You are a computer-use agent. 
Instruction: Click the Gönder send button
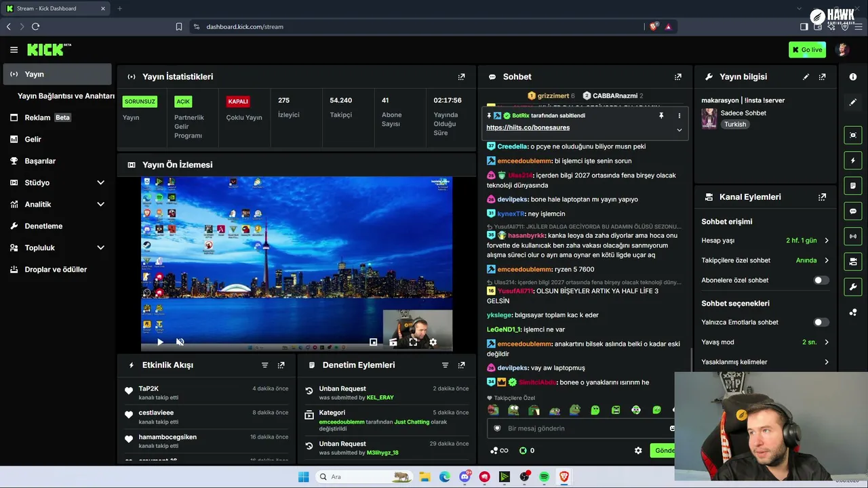(x=663, y=450)
